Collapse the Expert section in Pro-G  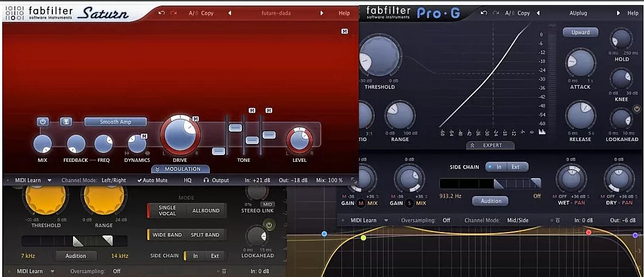pos(490,146)
